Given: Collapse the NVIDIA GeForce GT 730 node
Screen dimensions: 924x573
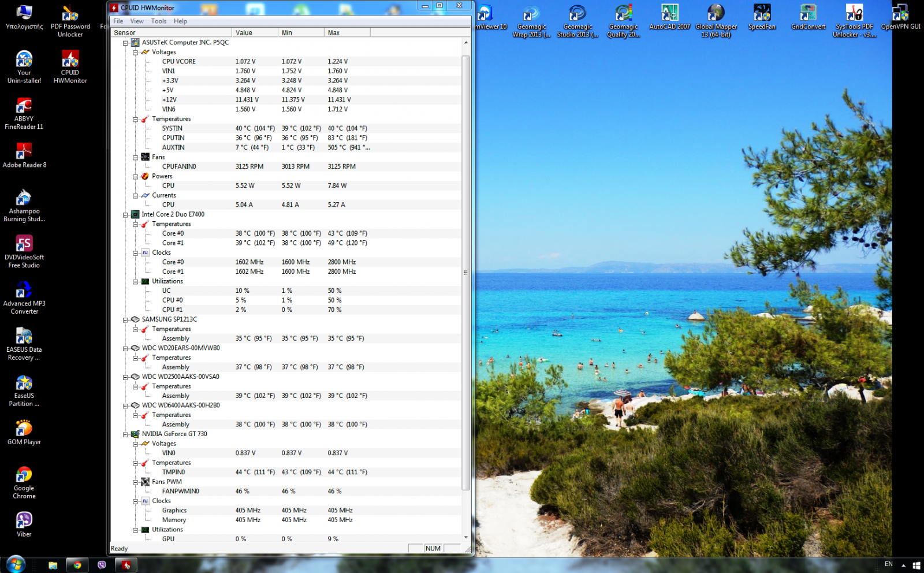Looking at the screenshot, I should [x=125, y=434].
